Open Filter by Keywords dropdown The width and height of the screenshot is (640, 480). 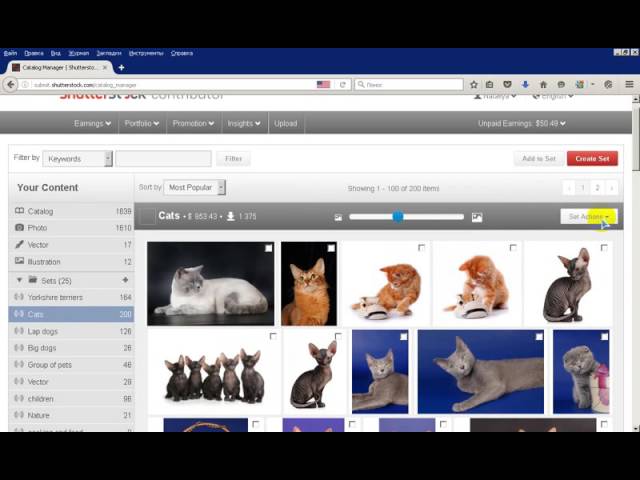(x=78, y=159)
